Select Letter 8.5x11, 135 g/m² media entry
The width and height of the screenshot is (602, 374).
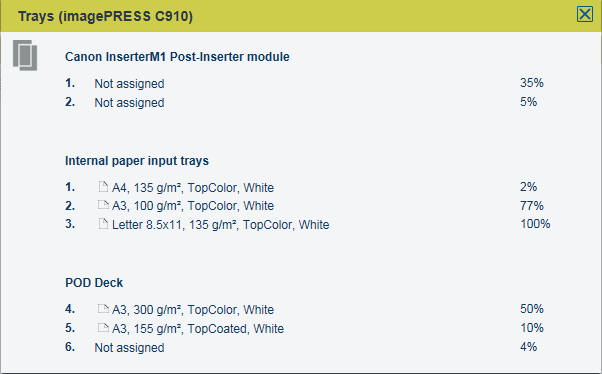pyautogui.click(x=220, y=225)
